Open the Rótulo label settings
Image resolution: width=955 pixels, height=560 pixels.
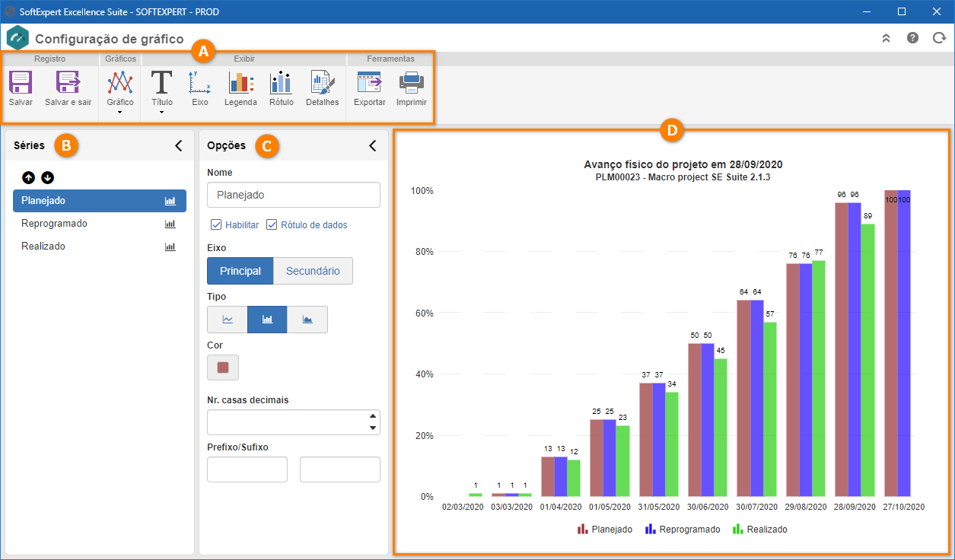tap(282, 82)
